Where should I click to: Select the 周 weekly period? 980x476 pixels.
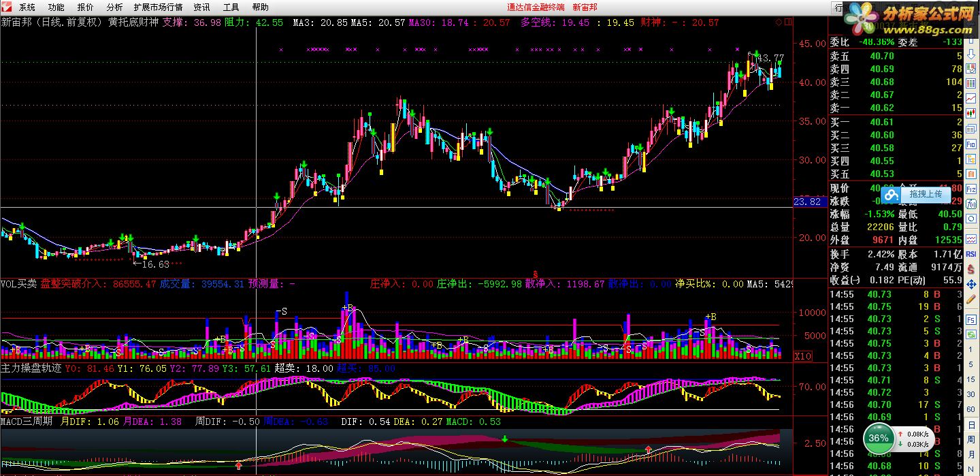pos(970,440)
